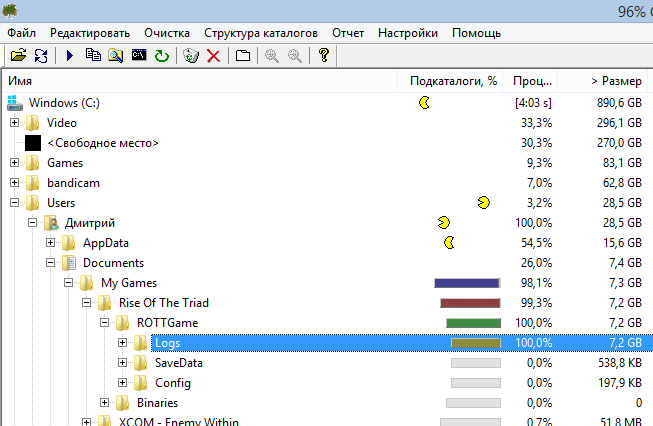Expand the Games folder node
This screenshot has width=653, height=426.
15,162
